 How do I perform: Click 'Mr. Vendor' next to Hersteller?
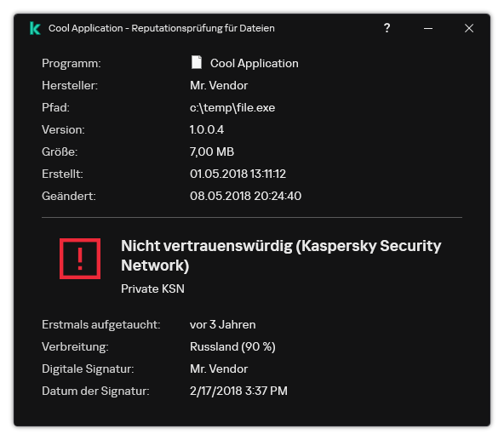[x=219, y=85]
